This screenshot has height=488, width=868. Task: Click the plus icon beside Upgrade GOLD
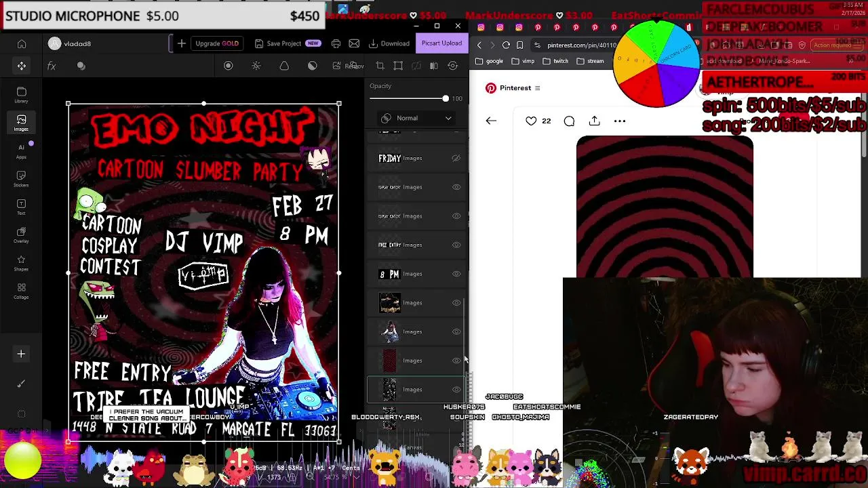pyautogui.click(x=181, y=43)
